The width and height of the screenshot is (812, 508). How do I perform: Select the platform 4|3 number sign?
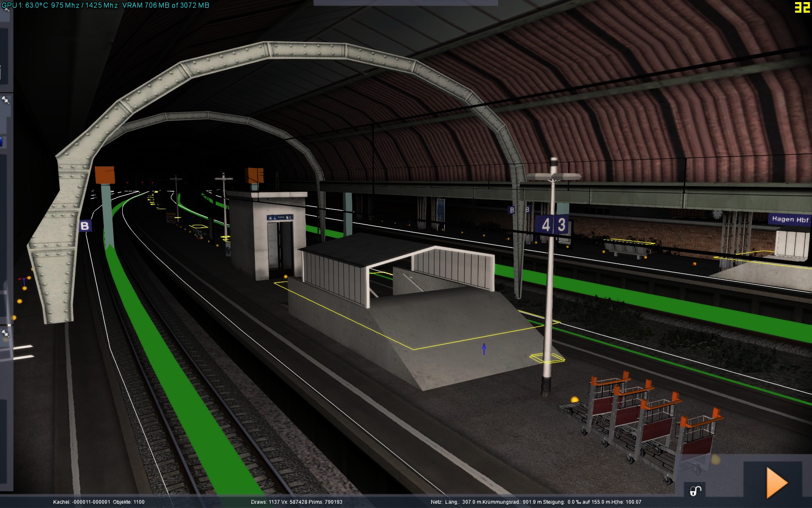pos(552,225)
